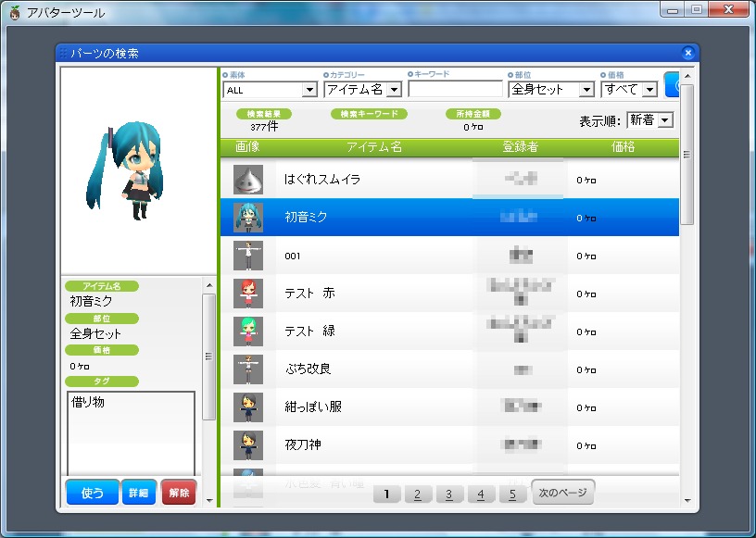Select the 夜刀神 item name
The width and height of the screenshot is (756, 538).
coord(303,444)
